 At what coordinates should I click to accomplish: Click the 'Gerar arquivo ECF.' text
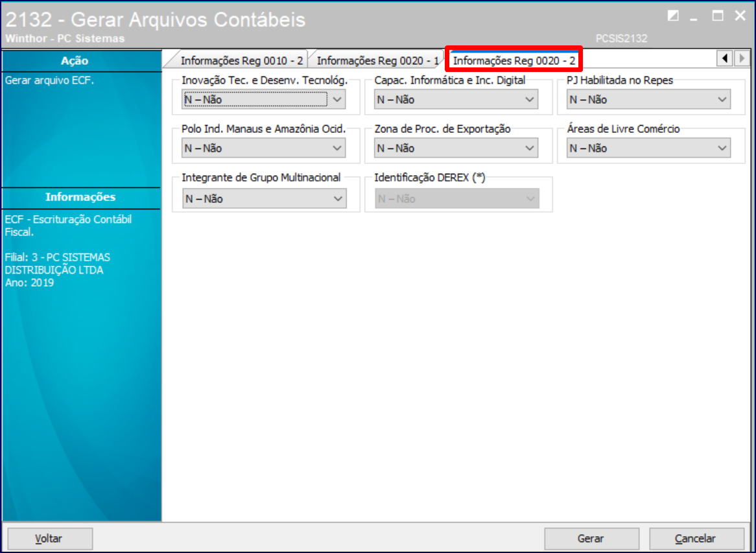pos(50,80)
